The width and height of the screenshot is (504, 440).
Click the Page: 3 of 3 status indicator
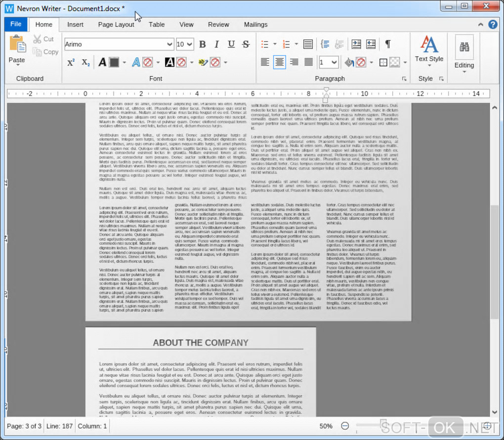24,426
